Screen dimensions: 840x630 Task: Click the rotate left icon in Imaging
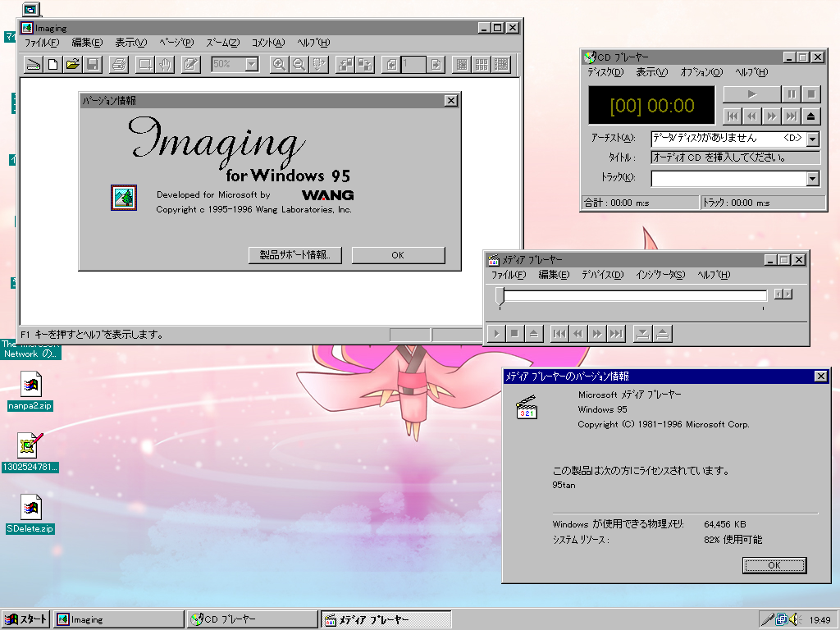click(345, 65)
